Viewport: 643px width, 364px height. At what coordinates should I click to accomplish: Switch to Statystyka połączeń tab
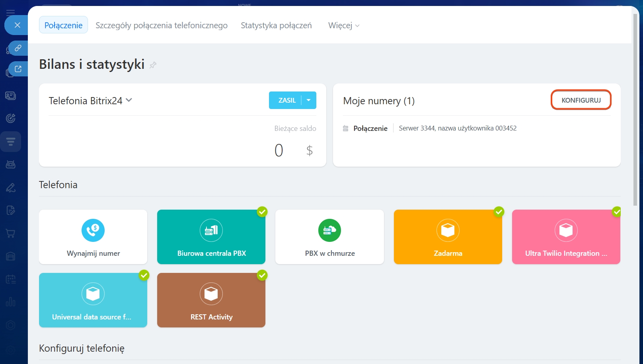point(276,25)
